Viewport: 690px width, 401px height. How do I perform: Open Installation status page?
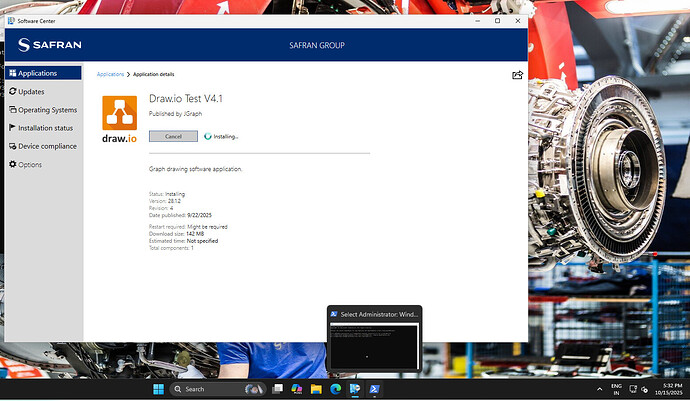click(x=43, y=128)
